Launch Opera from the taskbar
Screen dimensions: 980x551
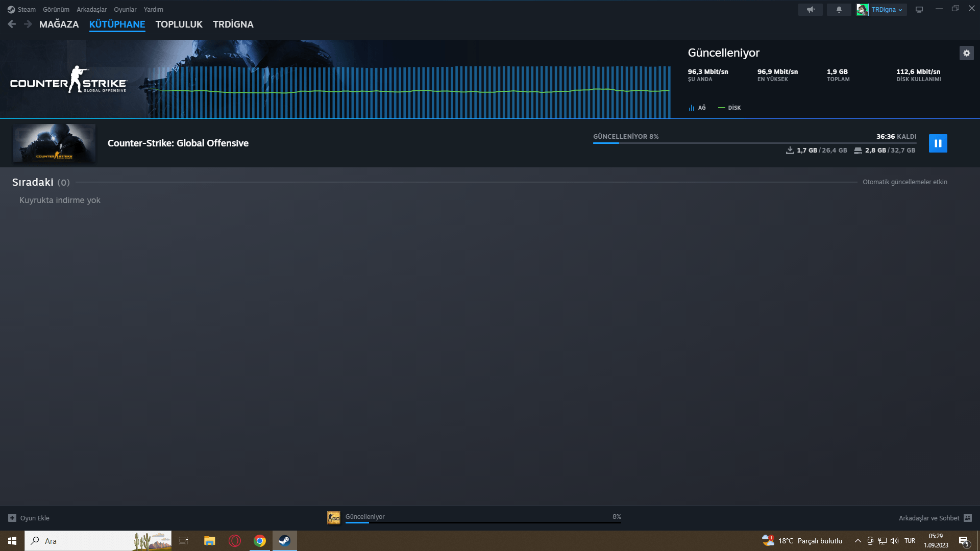235,541
